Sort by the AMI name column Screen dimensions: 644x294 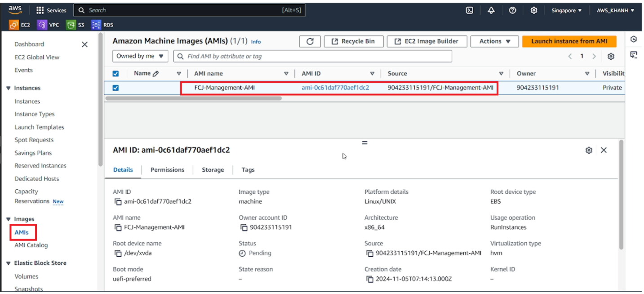tap(286, 74)
